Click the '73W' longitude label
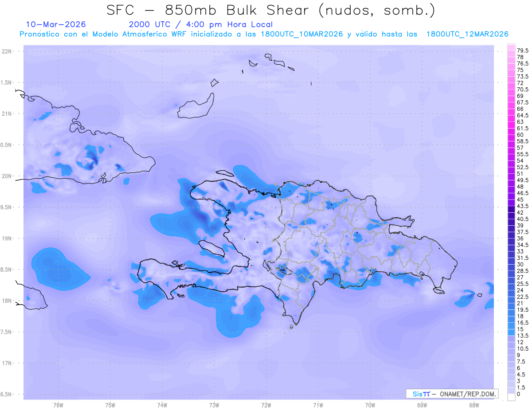Viewport: 532px width, 411px height. coord(214,405)
